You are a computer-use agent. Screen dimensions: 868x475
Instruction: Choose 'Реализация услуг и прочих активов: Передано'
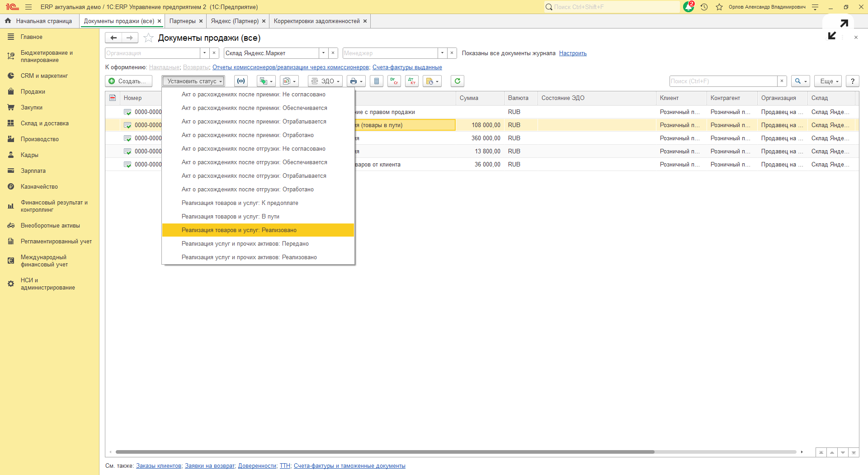tap(245, 244)
